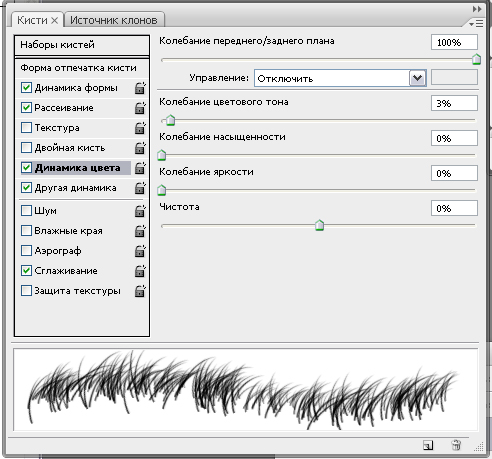The image size is (492, 459).
Task: Select Форма отпечатка кисти section
Action: tap(79, 68)
